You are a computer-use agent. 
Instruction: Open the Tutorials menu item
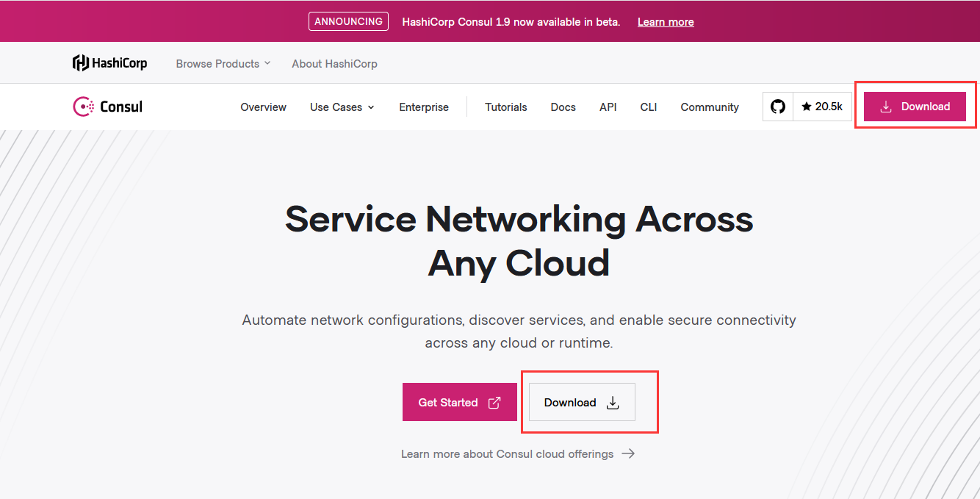(x=506, y=107)
